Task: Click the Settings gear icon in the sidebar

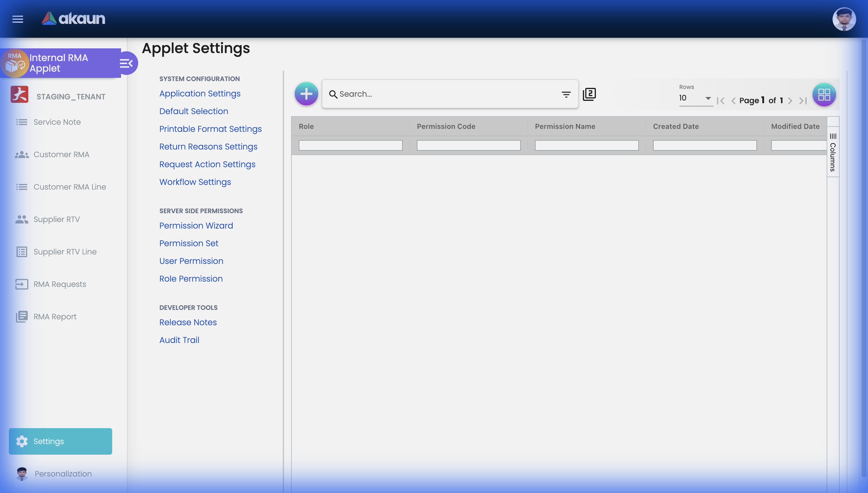Action: (22, 441)
